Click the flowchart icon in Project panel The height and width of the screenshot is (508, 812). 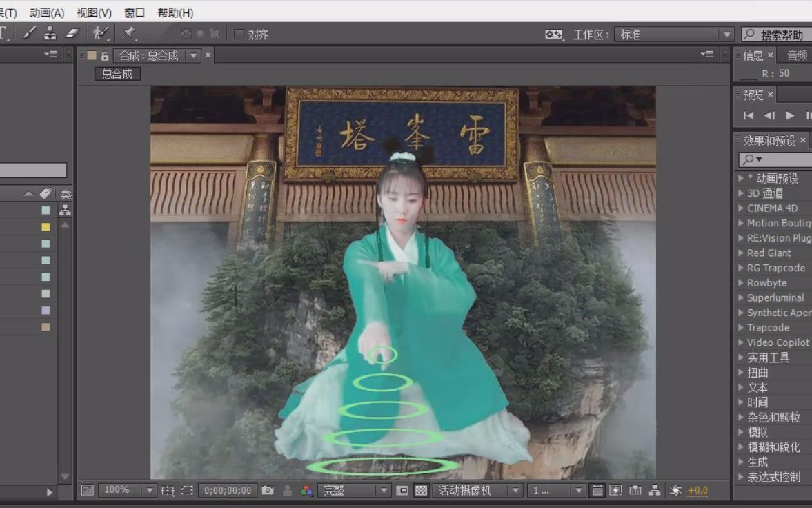pos(65,210)
